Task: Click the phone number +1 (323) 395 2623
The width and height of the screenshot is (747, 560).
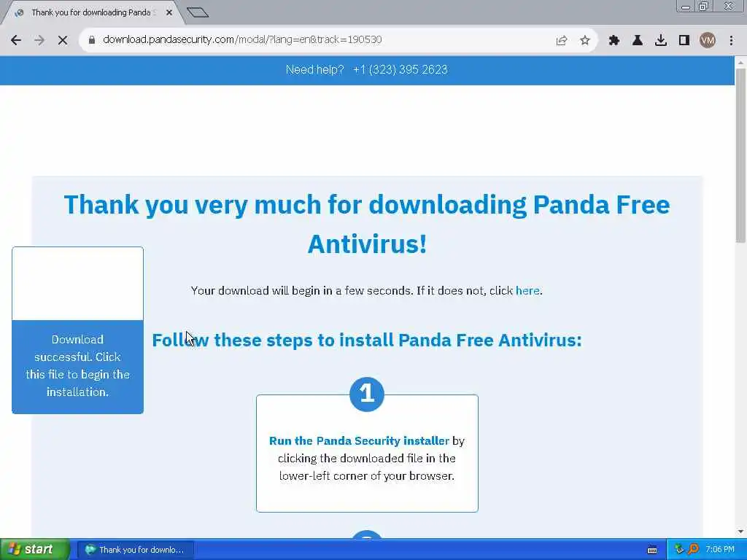Action: point(400,69)
